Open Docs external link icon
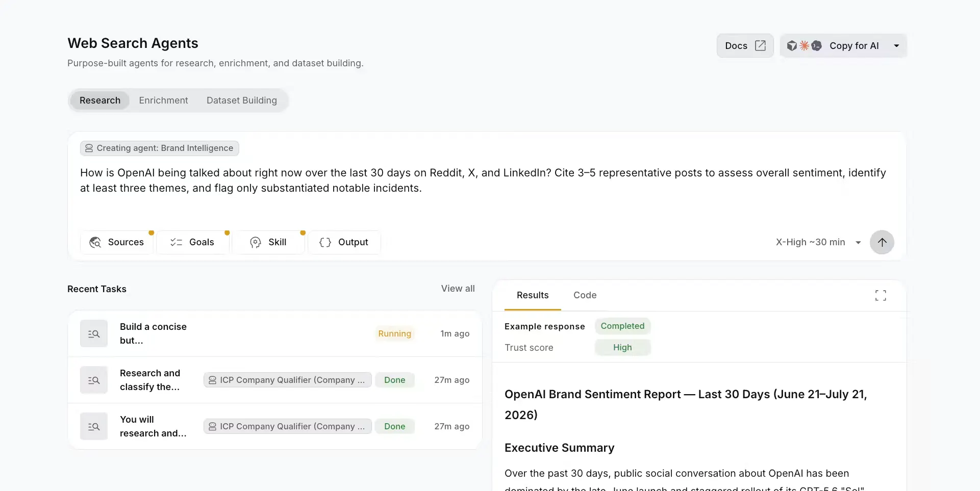 (760, 45)
